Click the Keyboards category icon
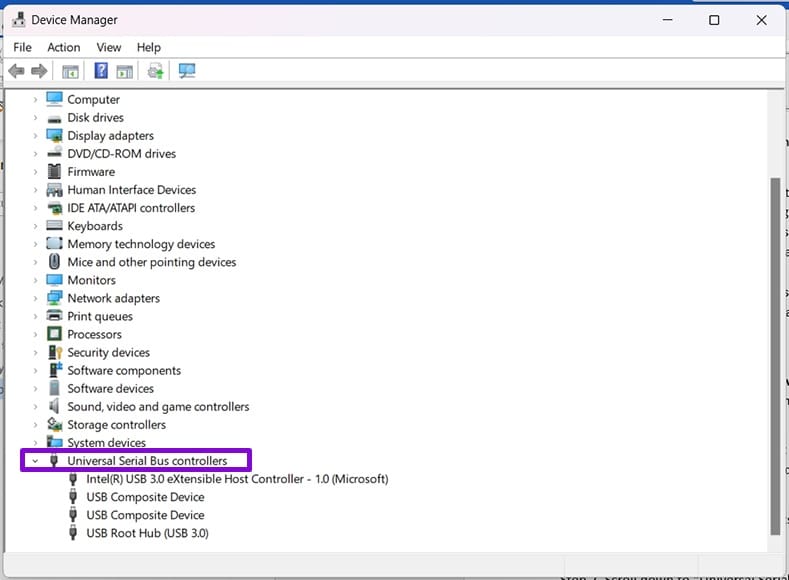The height and width of the screenshot is (580, 789). pyautogui.click(x=54, y=225)
